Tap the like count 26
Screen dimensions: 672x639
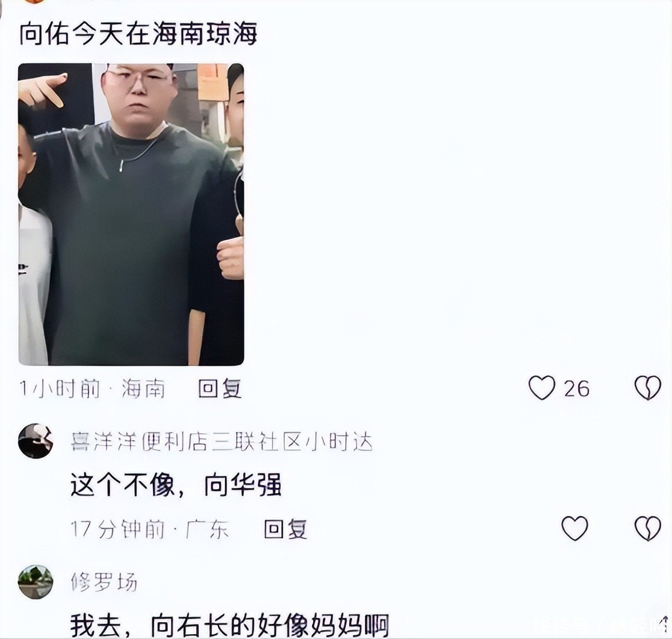577,389
